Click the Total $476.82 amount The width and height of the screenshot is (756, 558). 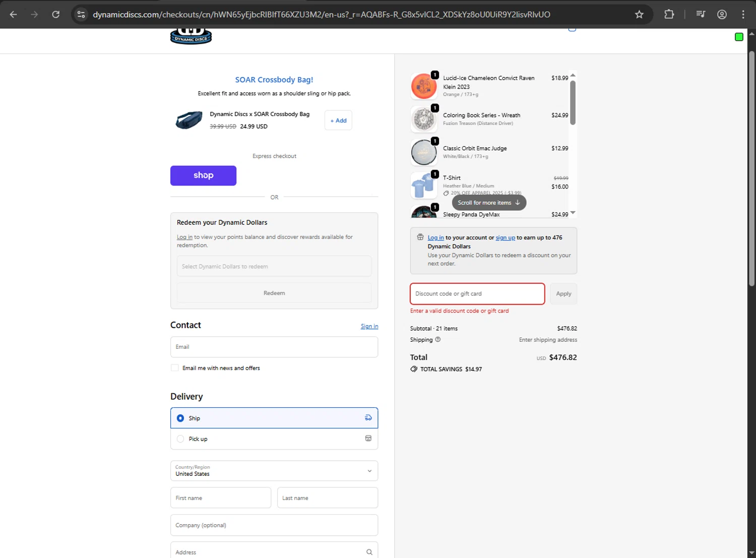pyautogui.click(x=563, y=357)
